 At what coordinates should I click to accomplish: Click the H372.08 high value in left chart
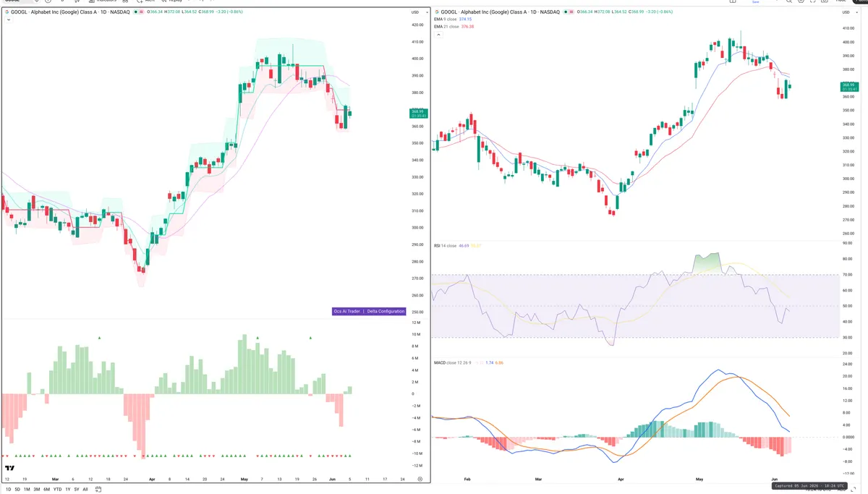pos(171,12)
